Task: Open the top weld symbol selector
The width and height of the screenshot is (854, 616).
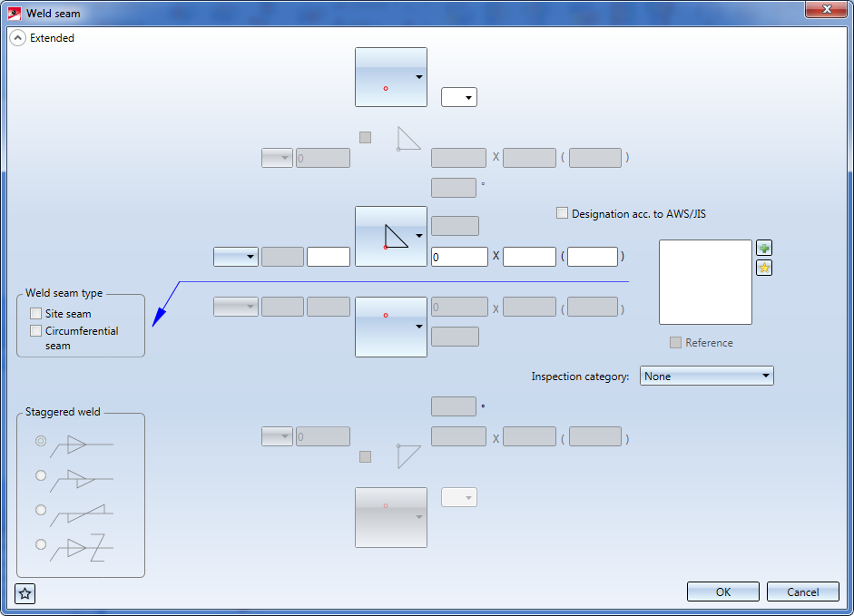Action: pyautogui.click(x=391, y=77)
